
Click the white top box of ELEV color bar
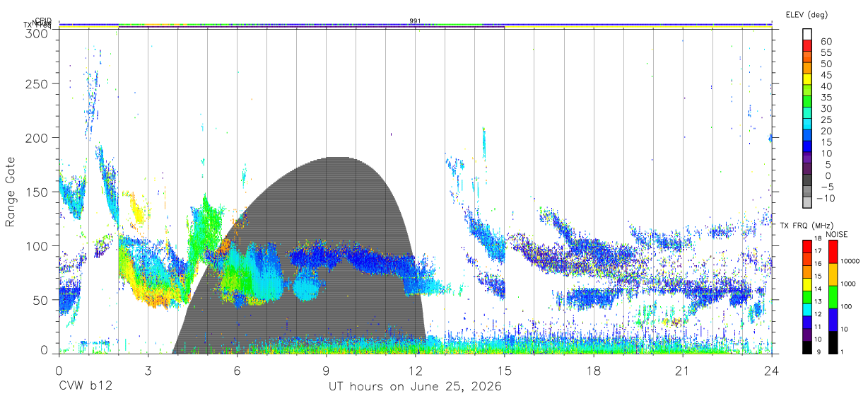807,35
